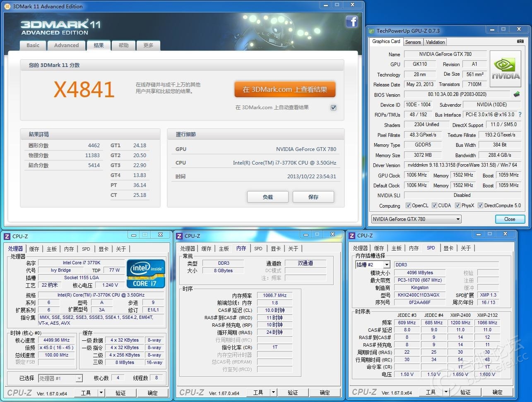532x402 pixels.
Task: Open the 缓存 tab in the CPU-Z processor window
Action: click(x=34, y=249)
